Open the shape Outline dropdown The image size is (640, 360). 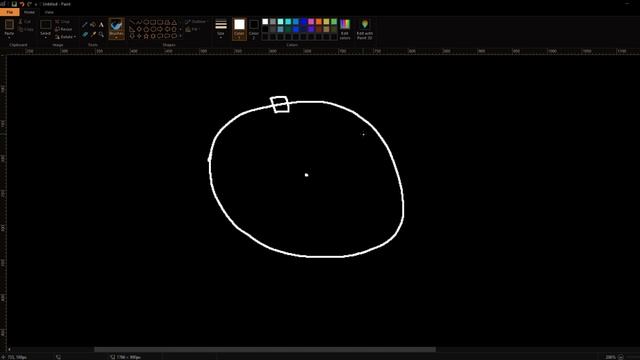pos(196,22)
